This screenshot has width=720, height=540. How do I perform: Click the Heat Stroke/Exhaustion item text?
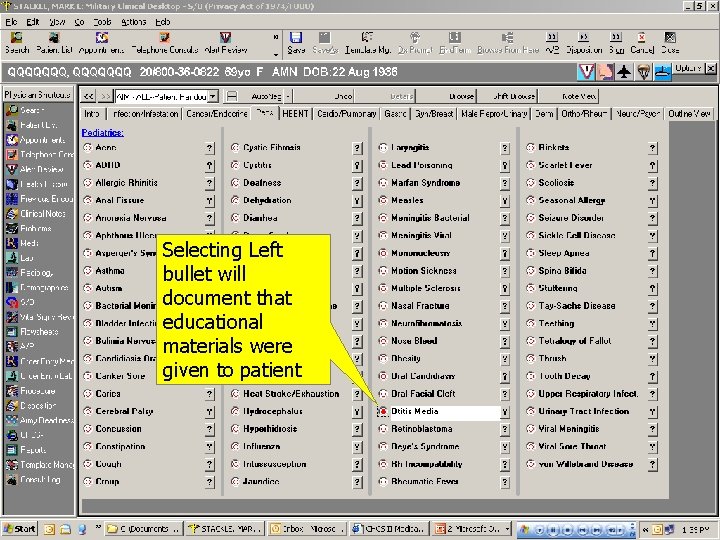point(291,394)
